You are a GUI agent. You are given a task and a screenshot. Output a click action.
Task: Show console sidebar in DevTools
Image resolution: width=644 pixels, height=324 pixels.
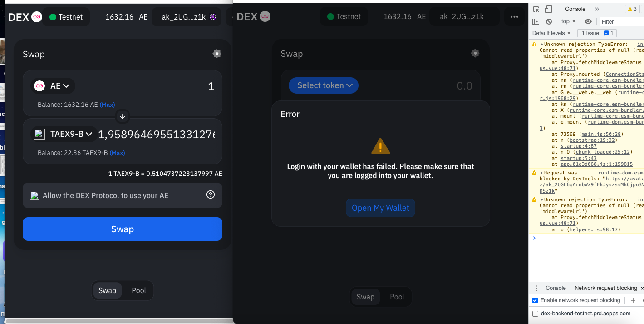(x=536, y=21)
